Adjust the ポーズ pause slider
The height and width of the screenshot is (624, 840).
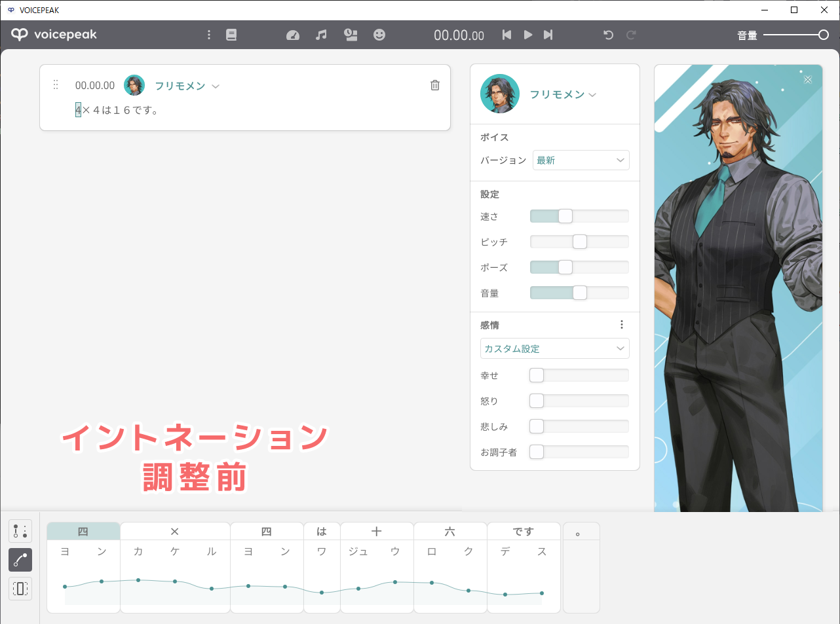[x=579, y=267]
